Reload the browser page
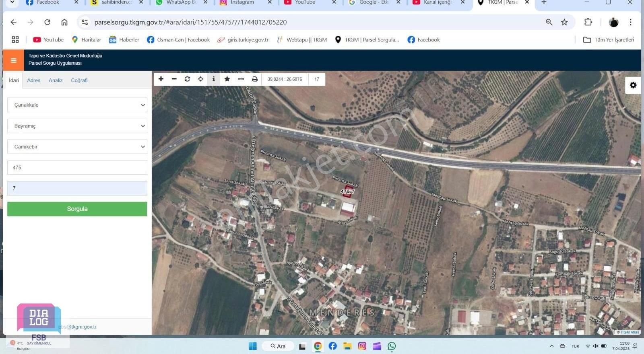The image size is (644, 354). coord(47,22)
